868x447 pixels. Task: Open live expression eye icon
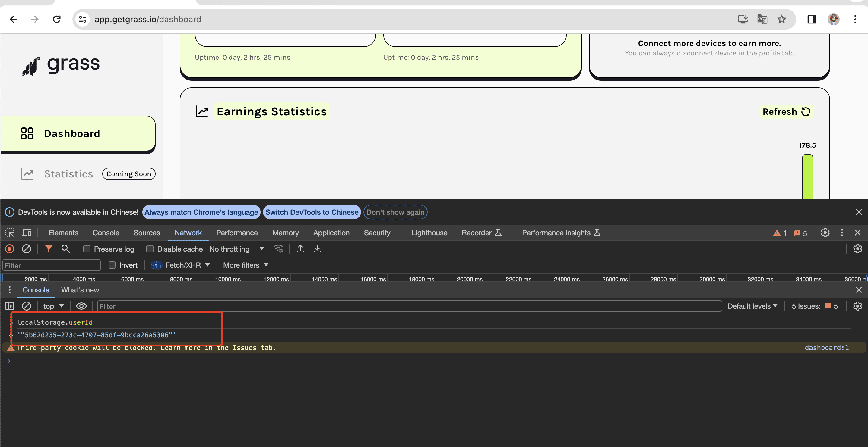(x=81, y=306)
